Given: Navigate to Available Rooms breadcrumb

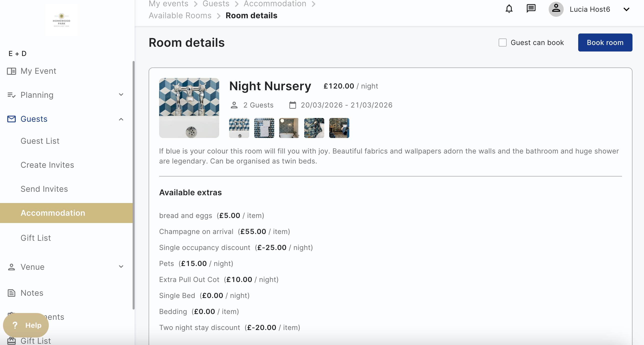Looking at the screenshot, I should tap(180, 15).
